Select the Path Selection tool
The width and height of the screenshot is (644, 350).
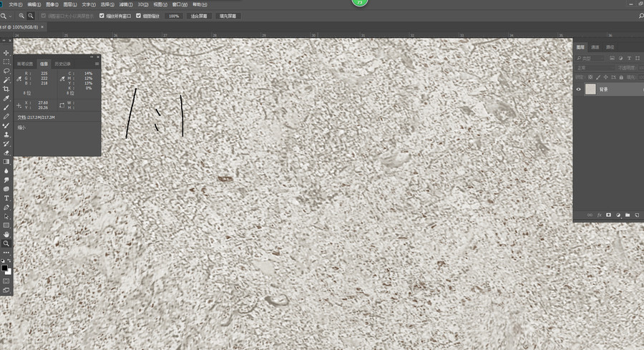point(6,216)
